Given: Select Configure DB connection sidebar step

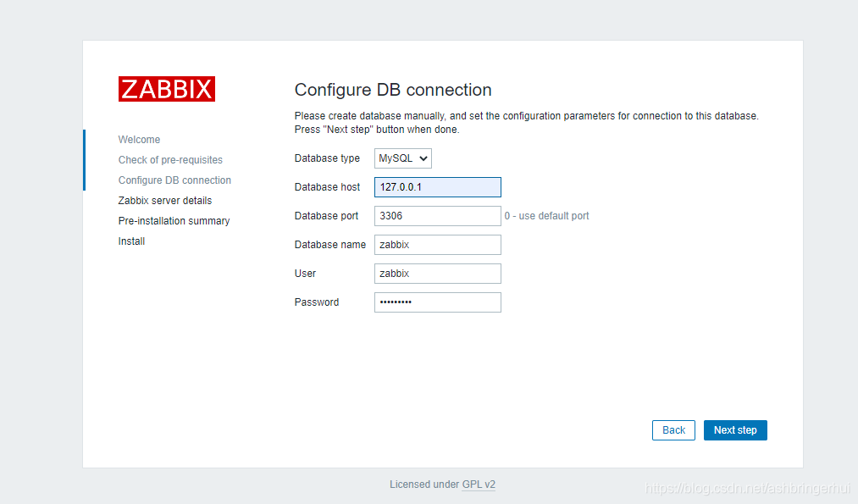Looking at the screenshot, I should tap(174, 180).
